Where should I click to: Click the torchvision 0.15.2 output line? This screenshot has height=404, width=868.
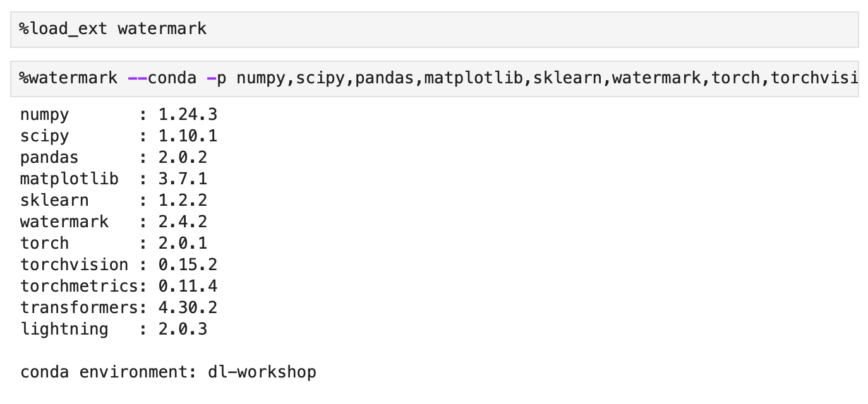click(118, 265)
